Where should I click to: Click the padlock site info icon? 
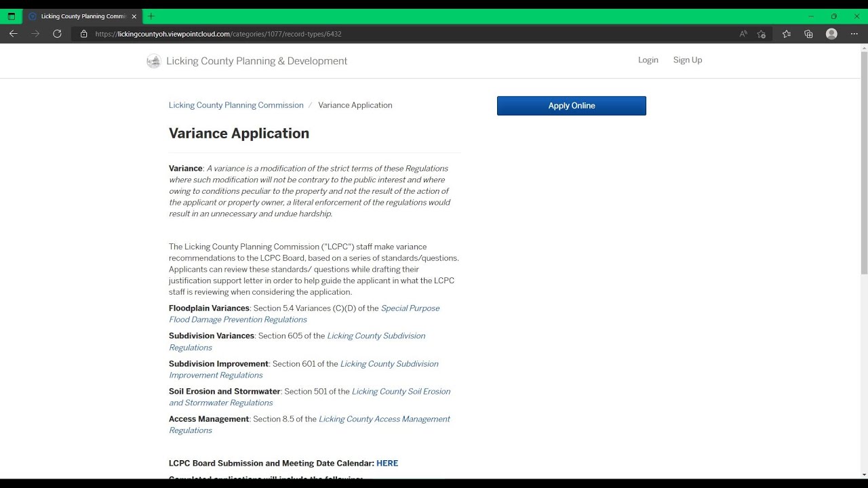84,34
